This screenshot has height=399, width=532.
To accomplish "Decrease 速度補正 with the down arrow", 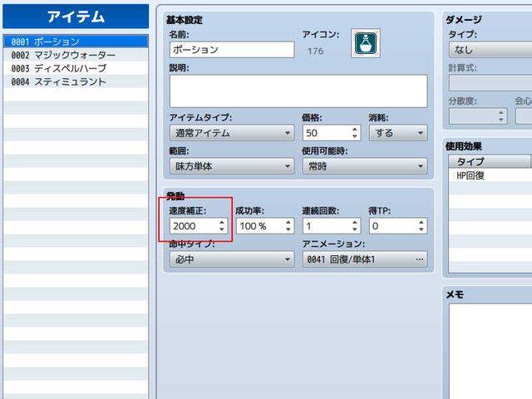I will pos(222,229).
